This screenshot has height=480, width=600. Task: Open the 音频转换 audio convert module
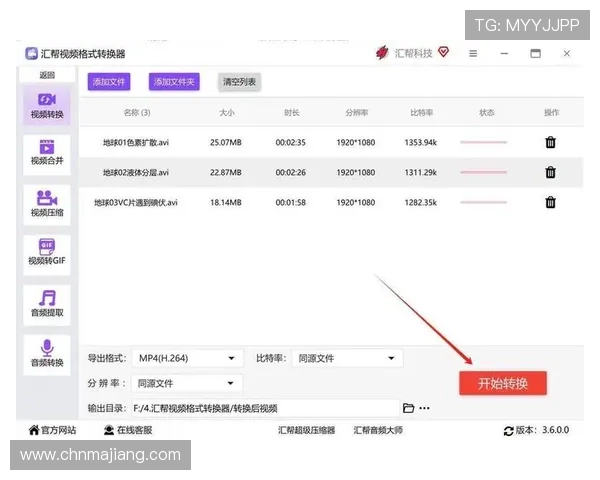point(47,354)
